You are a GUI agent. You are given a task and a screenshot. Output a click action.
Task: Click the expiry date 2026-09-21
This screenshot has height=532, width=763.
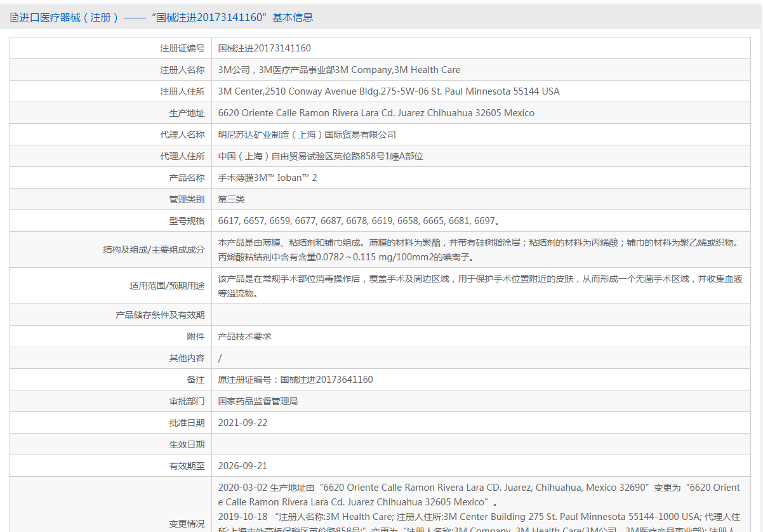(x=243, y=466)
